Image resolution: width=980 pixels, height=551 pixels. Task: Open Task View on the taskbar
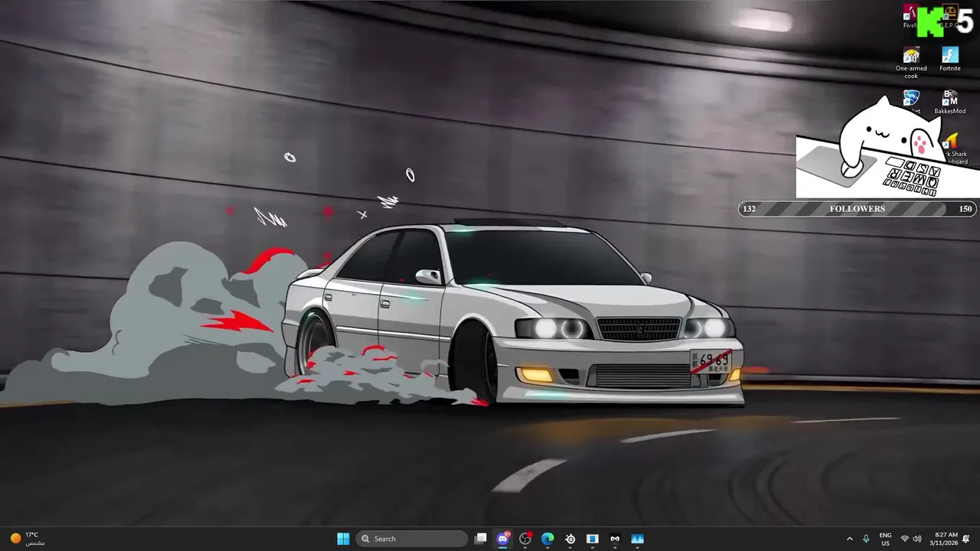[480, 539]
